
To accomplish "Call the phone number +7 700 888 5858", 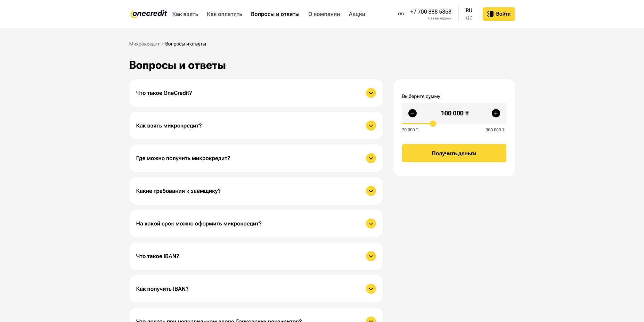I will pyautogui.click(x=431, y=12).
